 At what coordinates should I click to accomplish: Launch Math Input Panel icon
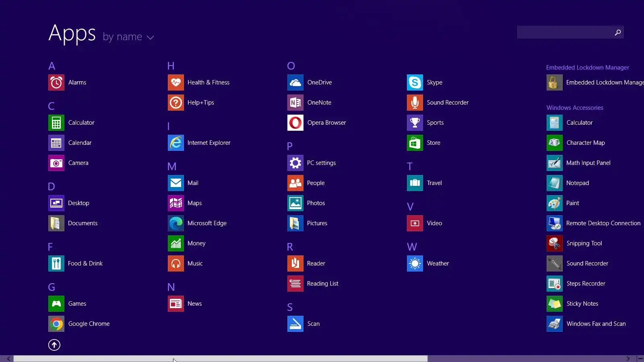click(x=555, y=163)
